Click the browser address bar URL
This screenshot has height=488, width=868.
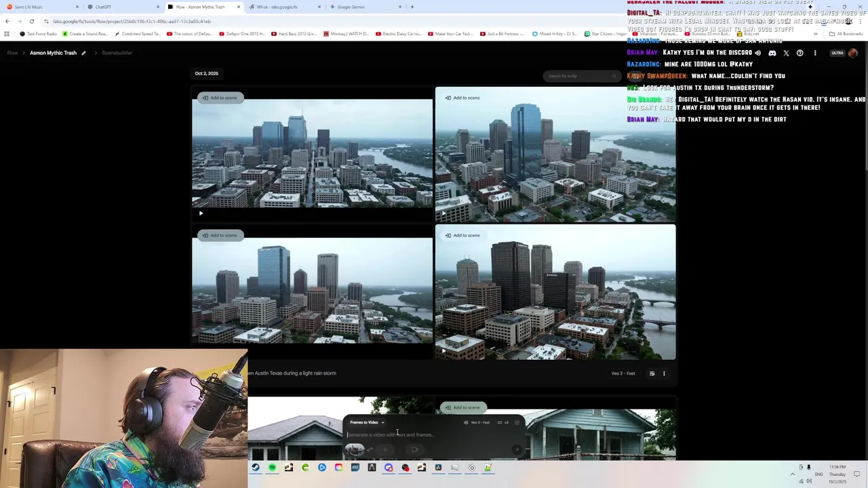(x=132, y=21)
